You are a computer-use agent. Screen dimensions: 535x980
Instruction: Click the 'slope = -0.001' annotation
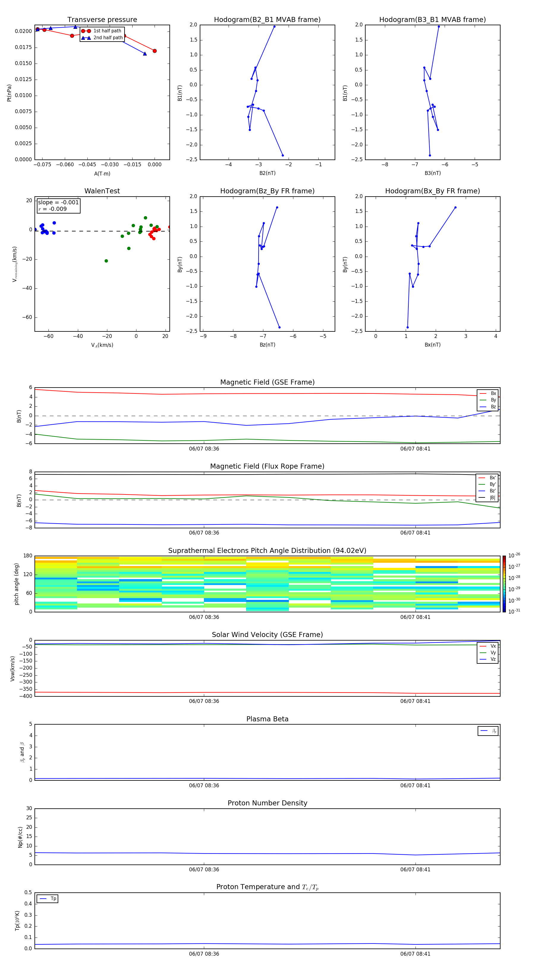(58, 203)
